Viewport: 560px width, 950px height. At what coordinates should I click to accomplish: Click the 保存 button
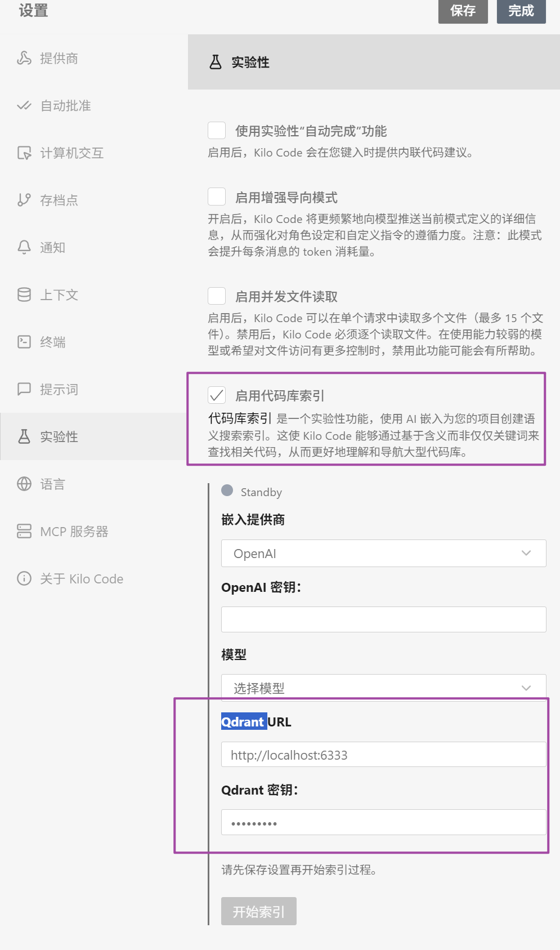(463, 11)
